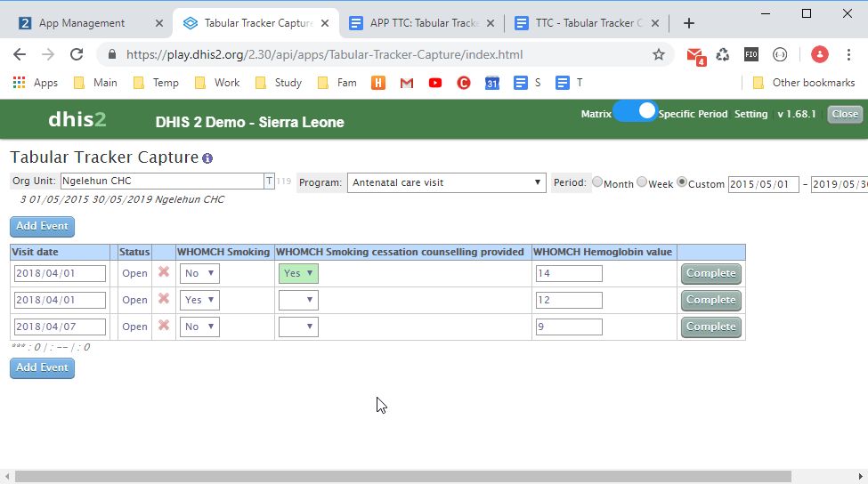Open Smoking dropdown set to No in first row
Screen dimensions: 868x484
coord(199,273)
